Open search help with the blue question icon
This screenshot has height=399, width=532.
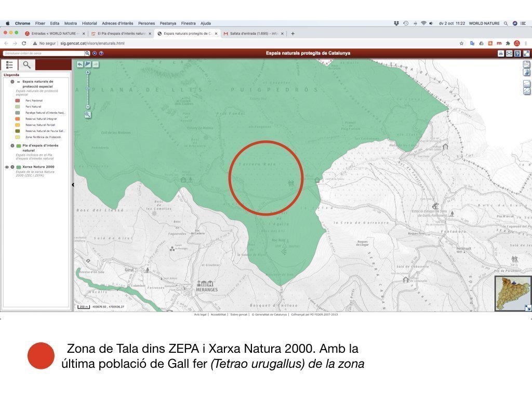coord(101,54)
